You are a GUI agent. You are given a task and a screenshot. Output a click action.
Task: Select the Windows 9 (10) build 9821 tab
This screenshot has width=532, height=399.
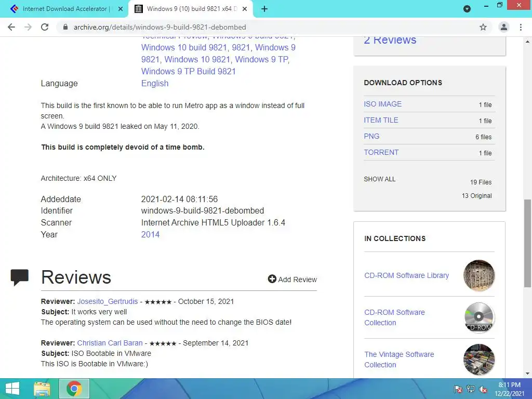pos(191,9)
